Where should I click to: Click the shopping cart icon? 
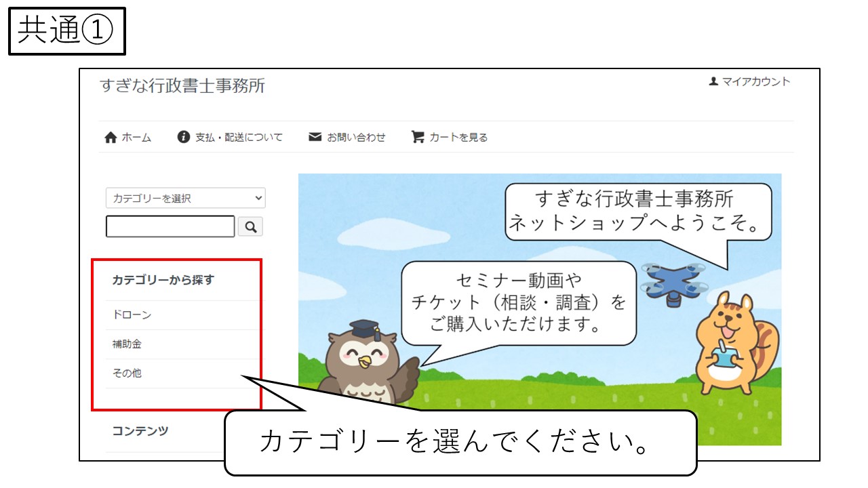pos(418,137)
